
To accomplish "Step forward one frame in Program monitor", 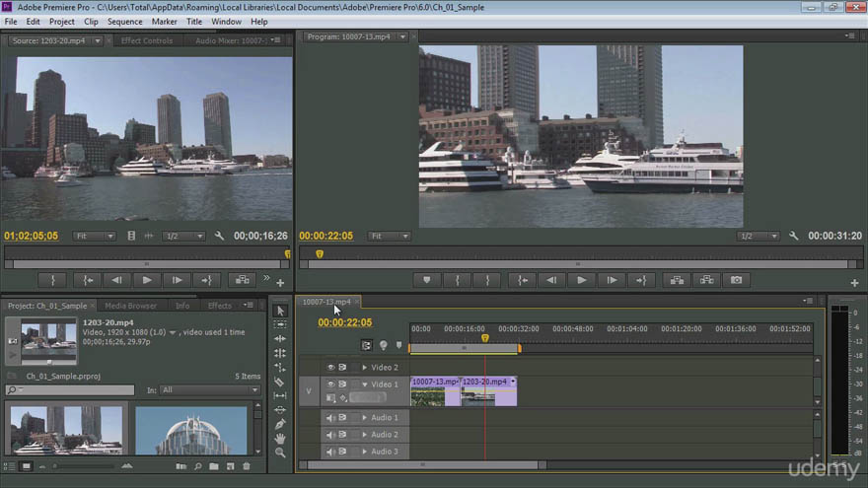I will pyautogui.click(x=612, y=280).
